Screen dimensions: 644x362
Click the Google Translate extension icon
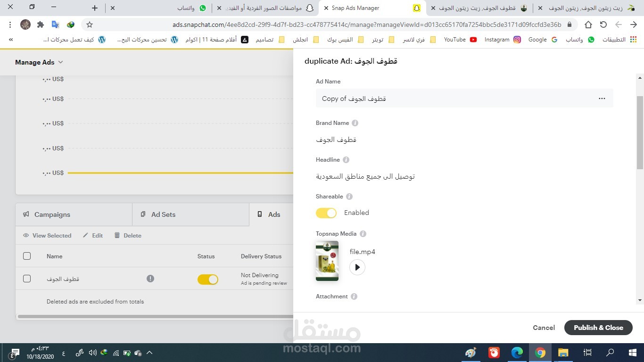(56, 25)
